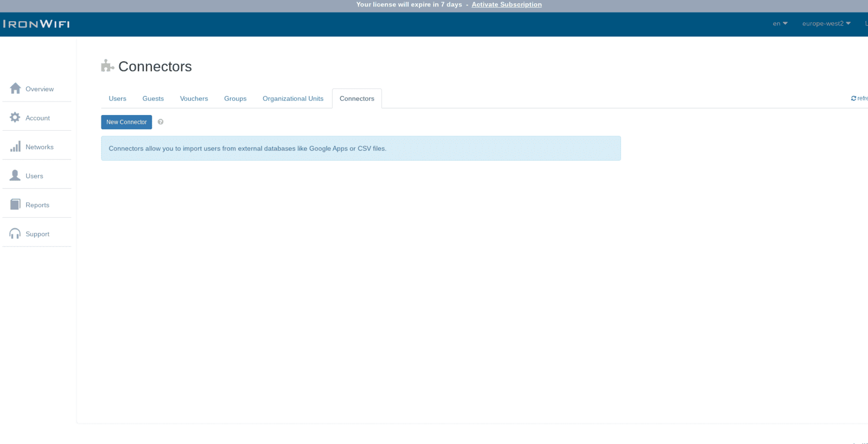Click the New Connector button
The width and height of the screenshot is (868, 444).
(x=126, y=122)
